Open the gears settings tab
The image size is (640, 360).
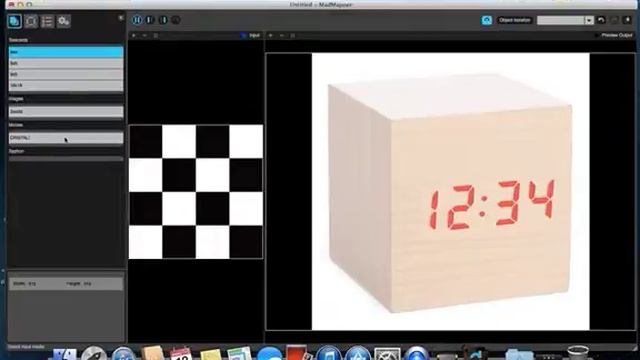[x=64, y=21]
